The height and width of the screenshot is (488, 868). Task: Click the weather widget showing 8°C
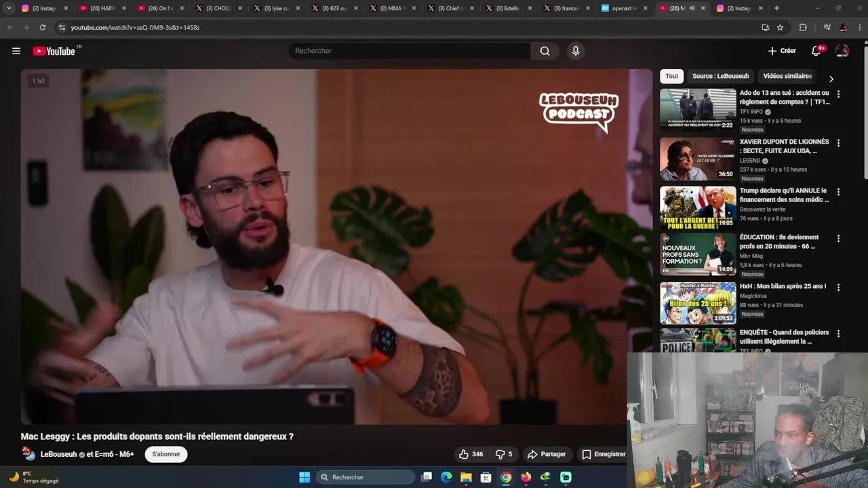click(34, 477)
